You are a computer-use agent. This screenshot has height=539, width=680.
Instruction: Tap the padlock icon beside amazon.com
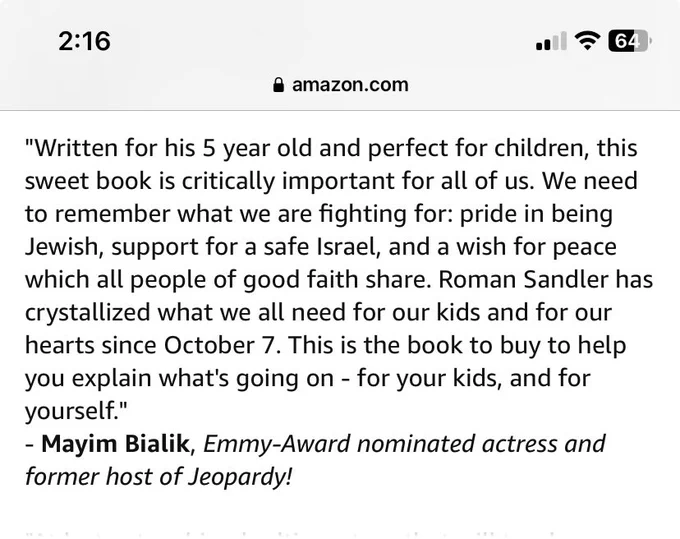point(278,85)
